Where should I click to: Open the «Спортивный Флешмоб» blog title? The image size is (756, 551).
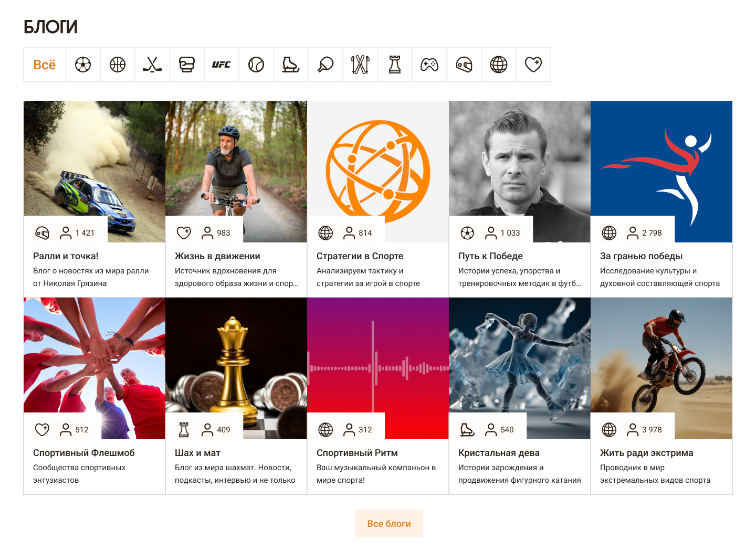click(x=84, y=453)
